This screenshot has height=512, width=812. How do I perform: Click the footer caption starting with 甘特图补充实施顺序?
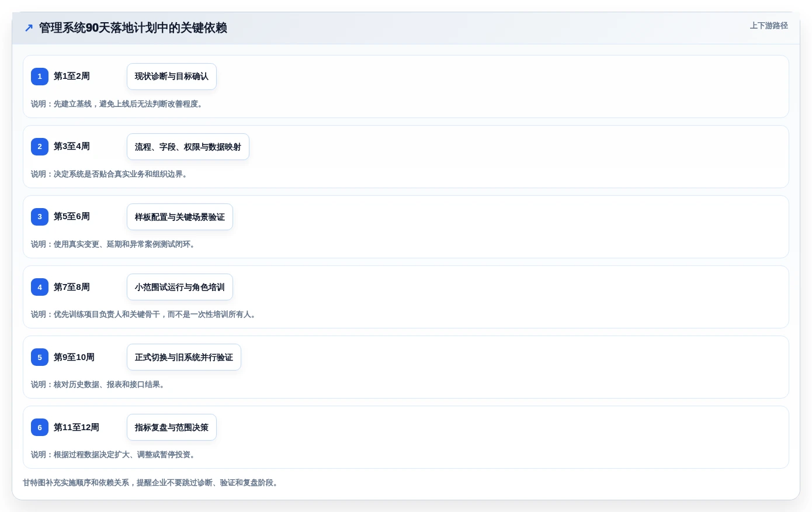pos(151,483)
